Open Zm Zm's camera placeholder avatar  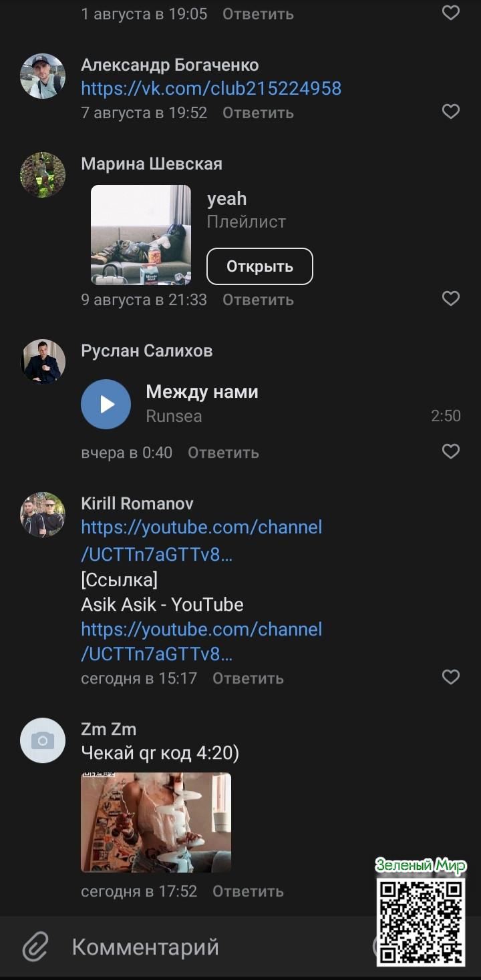(43, 740)
